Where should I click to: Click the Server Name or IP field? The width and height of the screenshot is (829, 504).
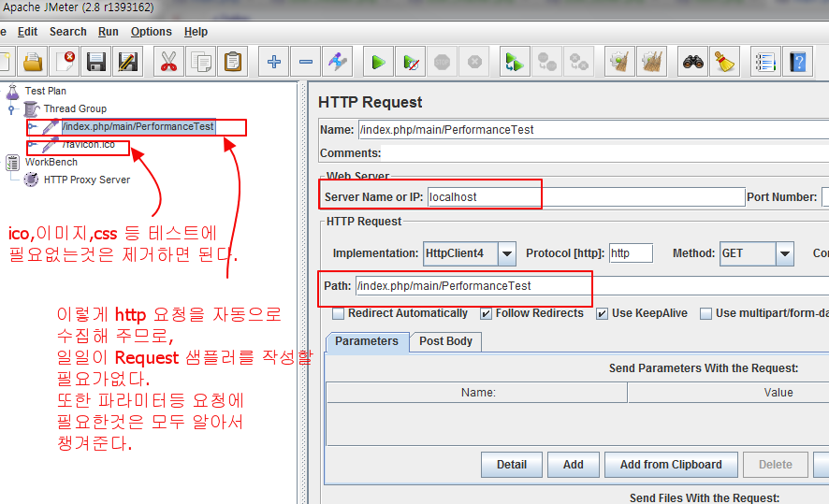coord(586,197)
